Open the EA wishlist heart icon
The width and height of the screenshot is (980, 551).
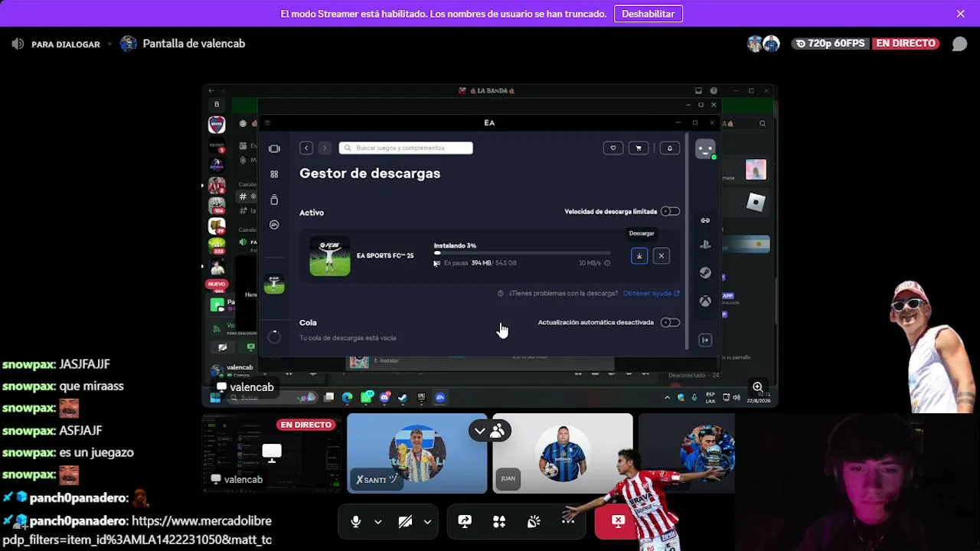point(613,148)
